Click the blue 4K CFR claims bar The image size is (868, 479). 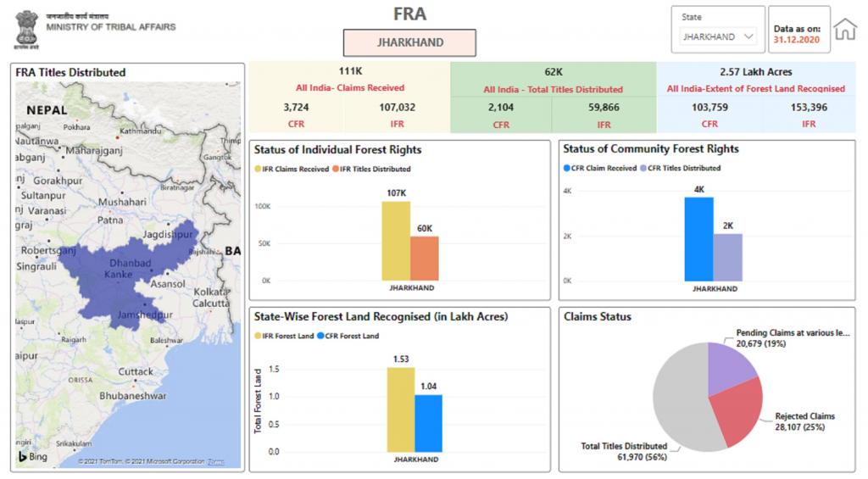[698, 239]
